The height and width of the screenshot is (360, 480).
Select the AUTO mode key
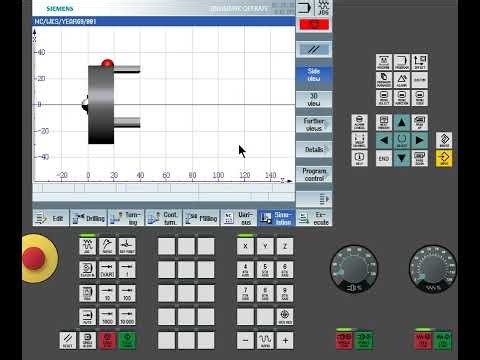[88, 317]
